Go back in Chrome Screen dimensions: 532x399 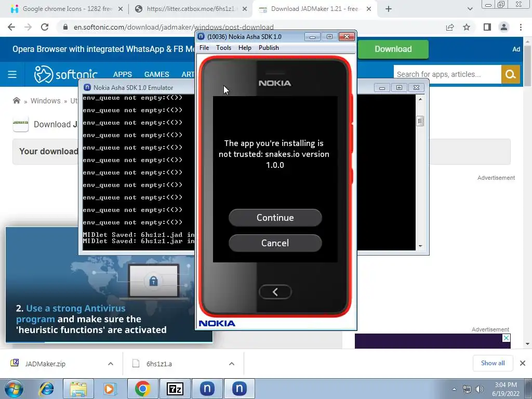coord(11,27)
